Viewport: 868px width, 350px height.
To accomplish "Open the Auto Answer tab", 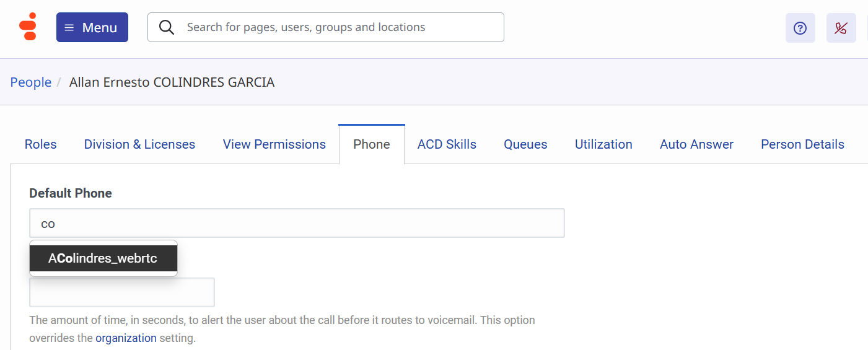I will pos(696,144).
